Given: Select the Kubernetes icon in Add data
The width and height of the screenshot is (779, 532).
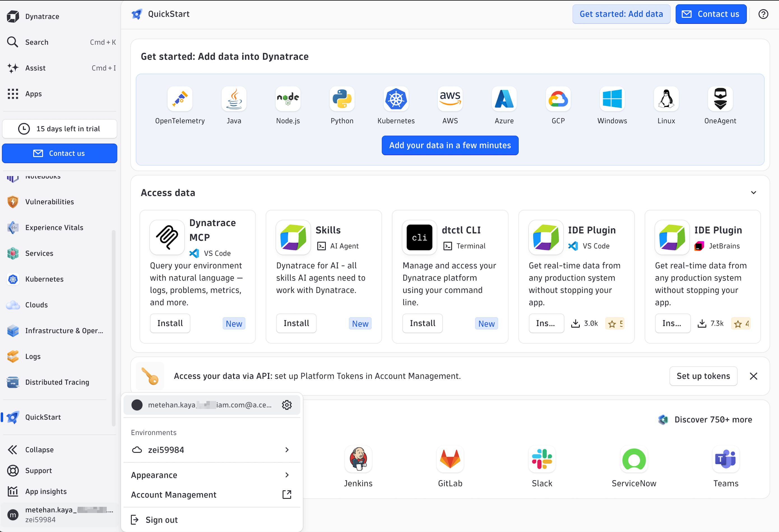Looking at the screenshot, I should [x=396, y=99].
